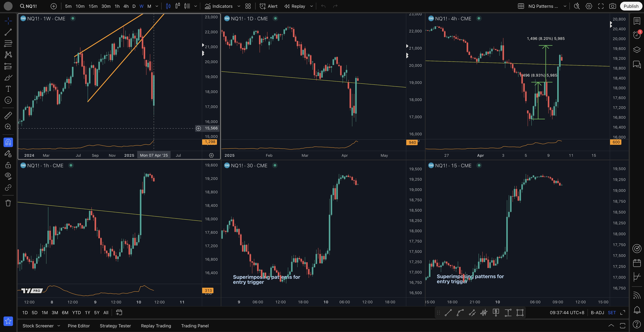Open the Alert creation dialog
Viewport: 644px width, 332px height.
click(269, 6)
